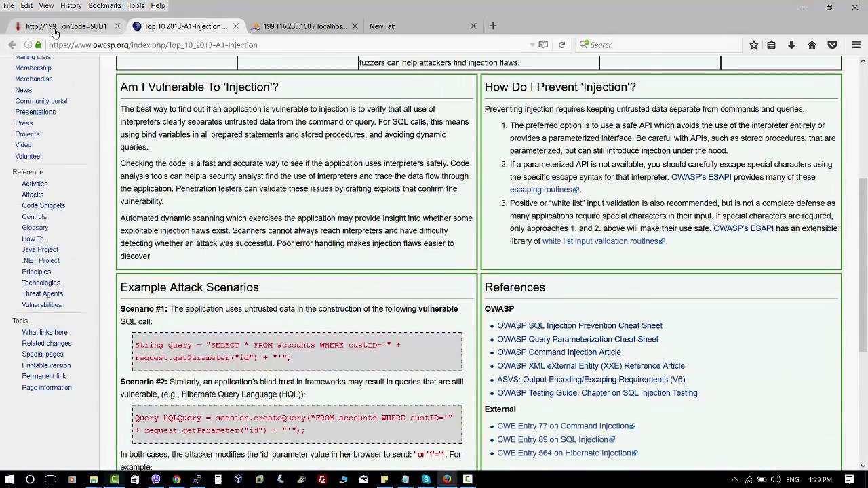Viewport: 868px width, 488px height.
Task: Open Task View in taskbar
Action: (x=50, y=479)
